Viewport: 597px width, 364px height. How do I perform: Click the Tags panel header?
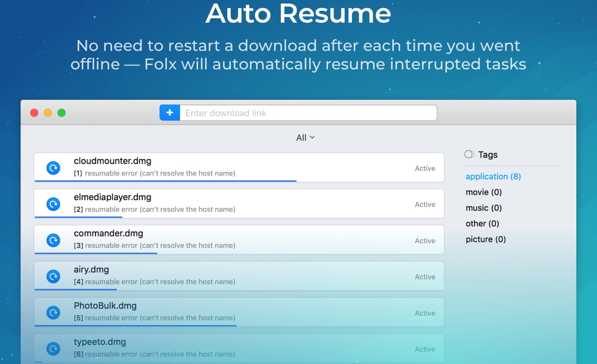pos(489,154)
